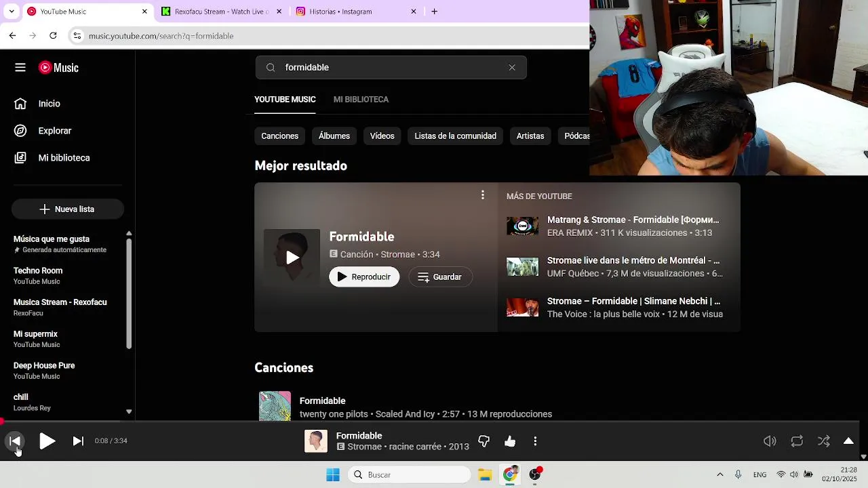Screen dimensions: 868x488
Task: Toggle shuffle mode
Action: point(824,441)
